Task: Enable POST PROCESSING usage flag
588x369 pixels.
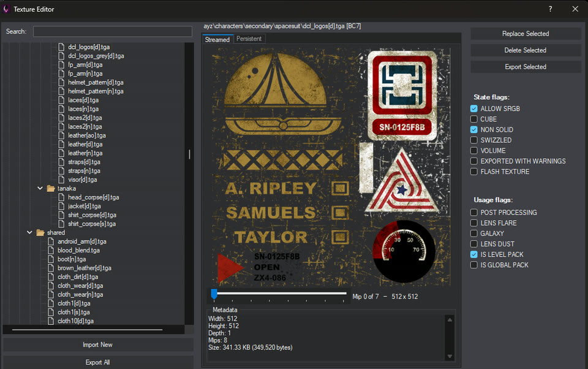Action: click(474, 213)
